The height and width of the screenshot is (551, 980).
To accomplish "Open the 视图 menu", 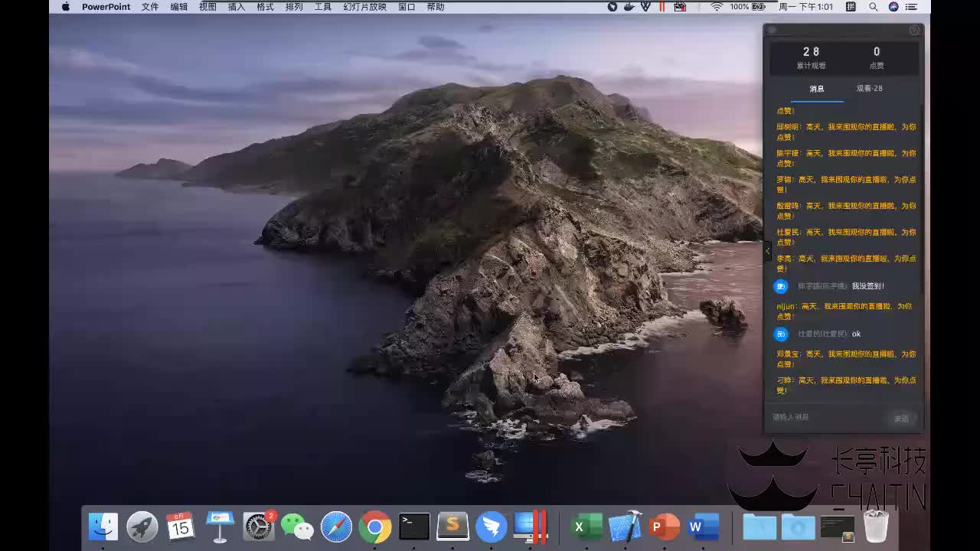I will point(207,7).
